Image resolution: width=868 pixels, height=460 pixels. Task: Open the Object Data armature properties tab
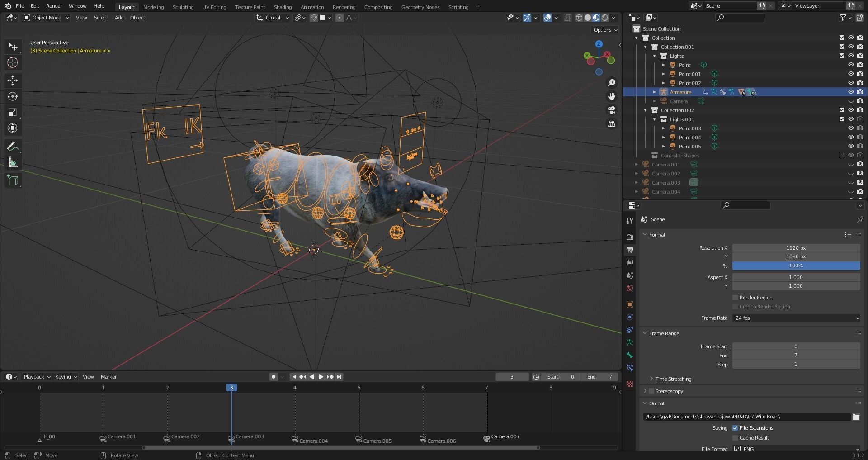(x=630, y=342)
